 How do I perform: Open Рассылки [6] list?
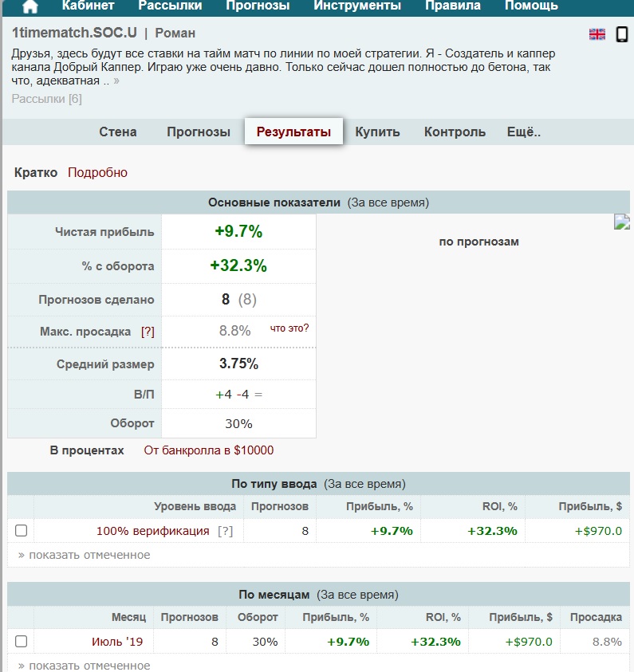coord(46,99)
